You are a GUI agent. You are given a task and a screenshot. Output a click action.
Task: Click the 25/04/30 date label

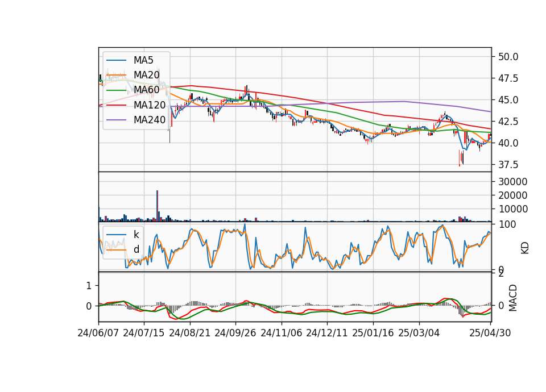[x=490, y=333]
